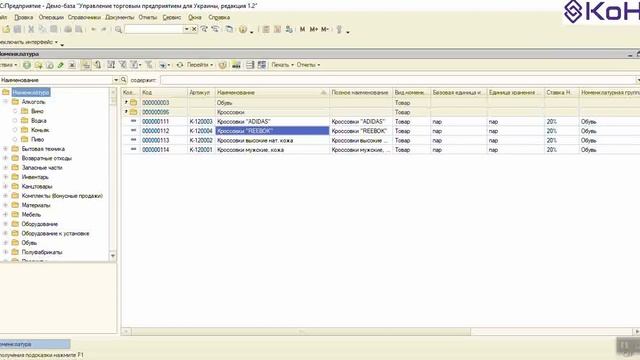Screen dimensions: 640x360
Task: Expand the Канцтовары folder
Action: pos(6,187)
